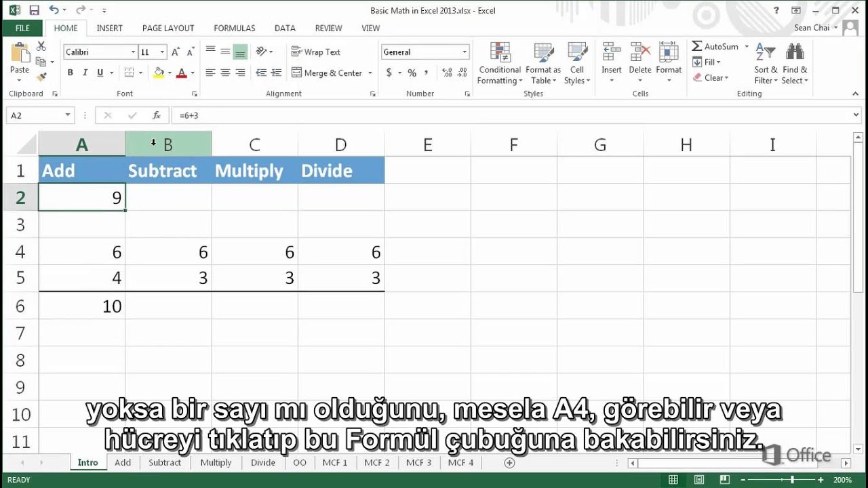Decrease font size with the small A
Viewport: 868px width, 488px height.
190,52
